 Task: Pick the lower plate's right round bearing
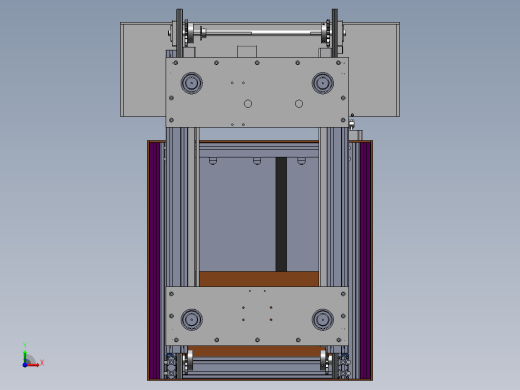323,319
